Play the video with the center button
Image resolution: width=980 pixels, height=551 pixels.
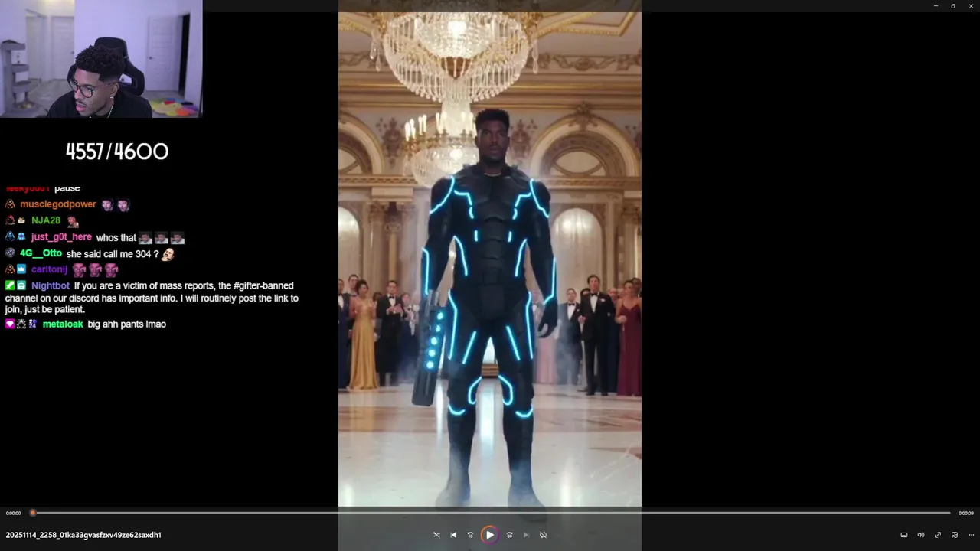point(489,535)
